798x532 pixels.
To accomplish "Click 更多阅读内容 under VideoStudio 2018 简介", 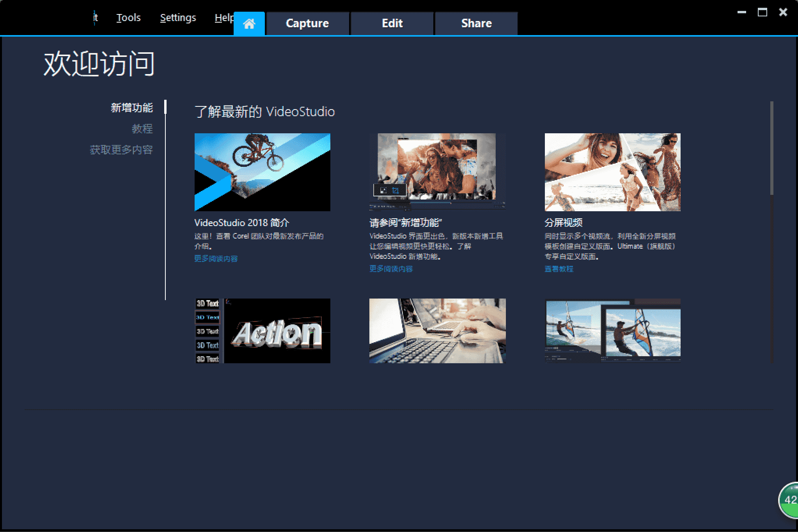I will click(216, 258).
